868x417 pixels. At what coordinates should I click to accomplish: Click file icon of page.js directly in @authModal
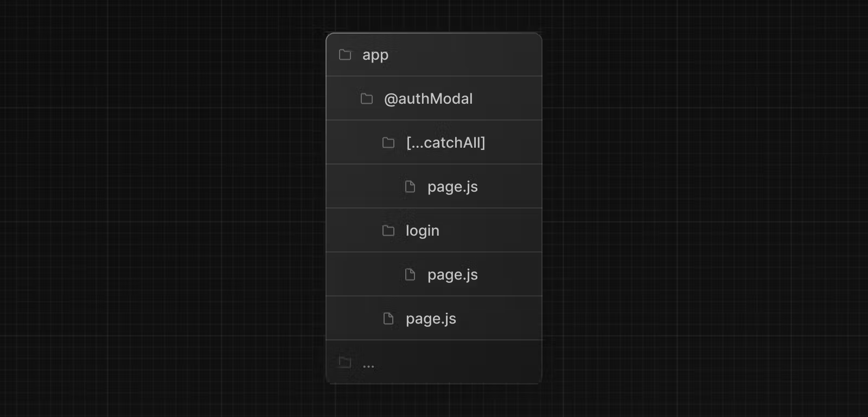[388, 318]
